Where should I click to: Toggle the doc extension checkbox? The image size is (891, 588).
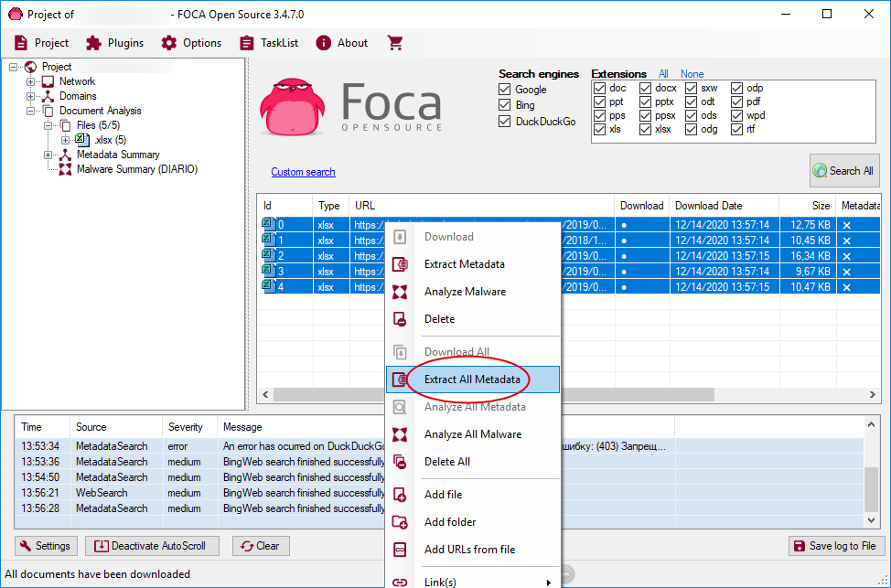click(x=599, y=88)
